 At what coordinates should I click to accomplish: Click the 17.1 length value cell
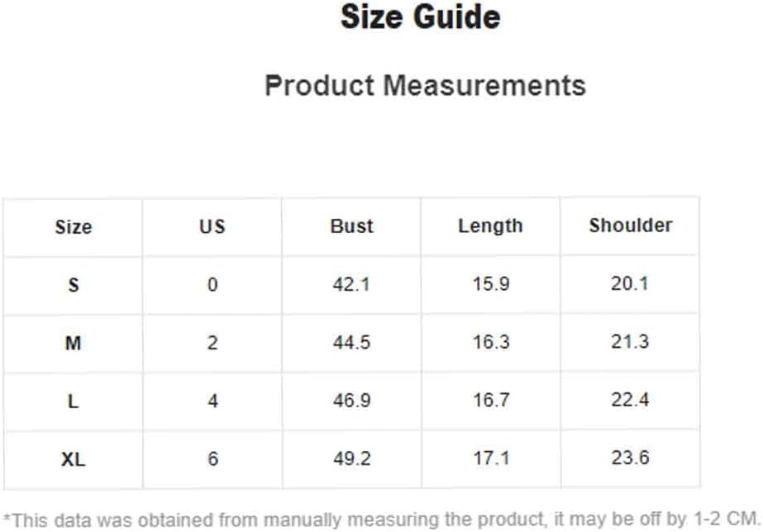491,458
